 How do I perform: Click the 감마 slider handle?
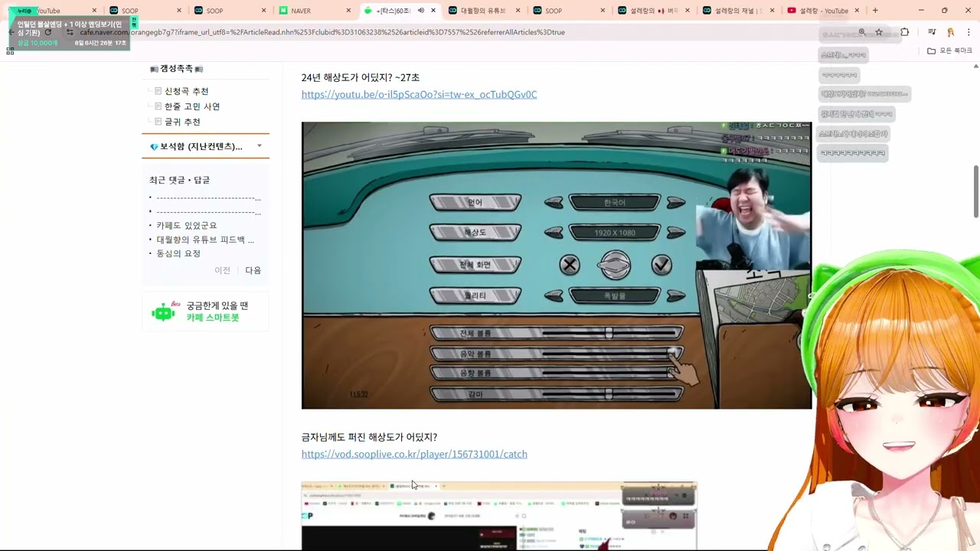pos(609,394)
